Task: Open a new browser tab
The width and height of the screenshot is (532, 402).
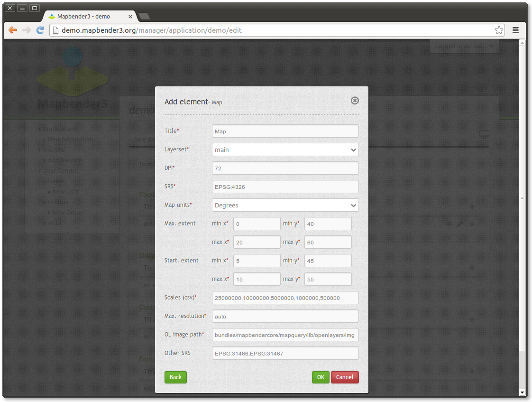Action: 144,16
